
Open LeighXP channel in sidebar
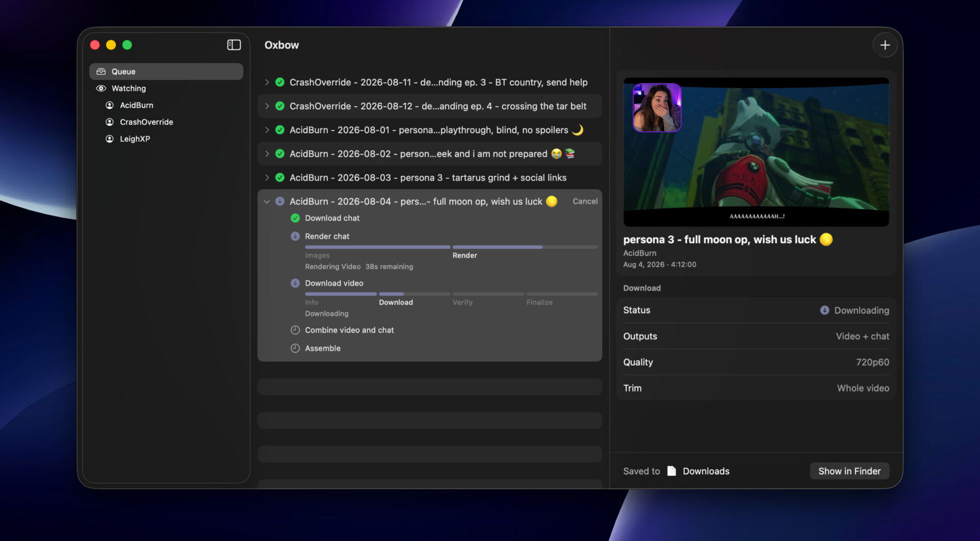pyautogui.click(x=166, y=139)
